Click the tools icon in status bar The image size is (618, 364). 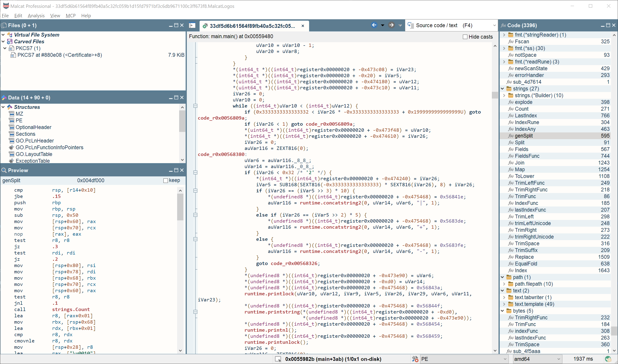coord(415,359)
